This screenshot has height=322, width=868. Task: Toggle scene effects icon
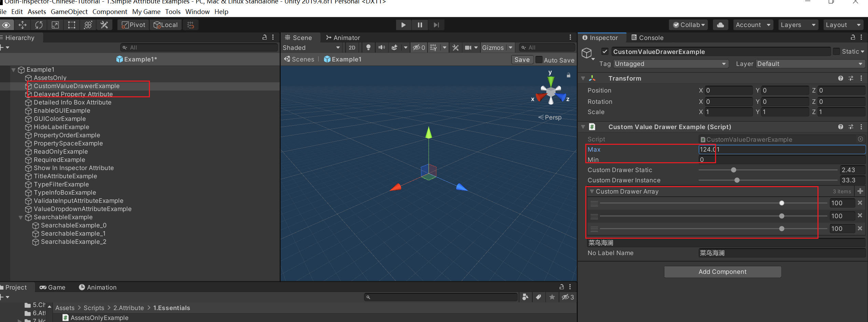click(x=394, y=47)
